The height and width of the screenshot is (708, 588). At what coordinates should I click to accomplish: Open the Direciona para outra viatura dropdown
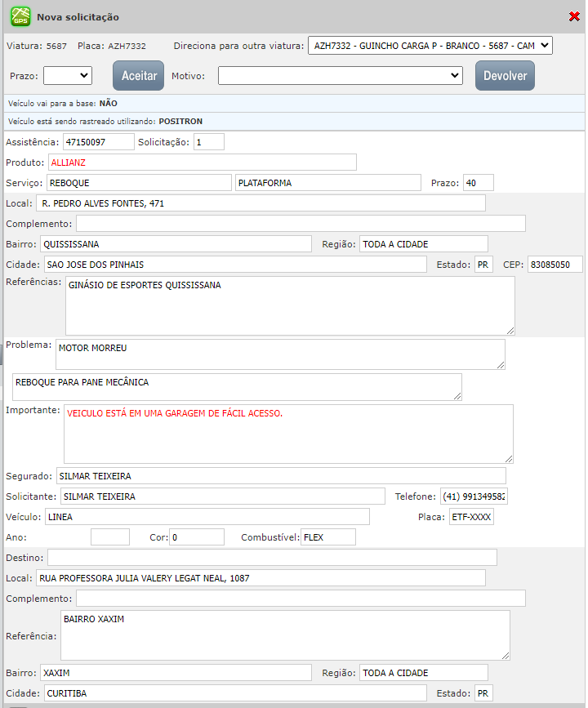coord(430,46)
